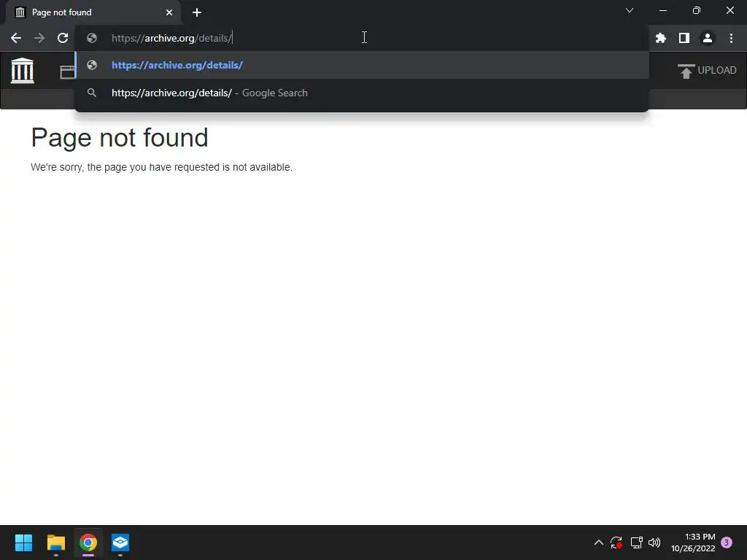This screenshot has width=747, height=560.
Task: Open the Windows Start menu
Action: click(x=23, y=542)
